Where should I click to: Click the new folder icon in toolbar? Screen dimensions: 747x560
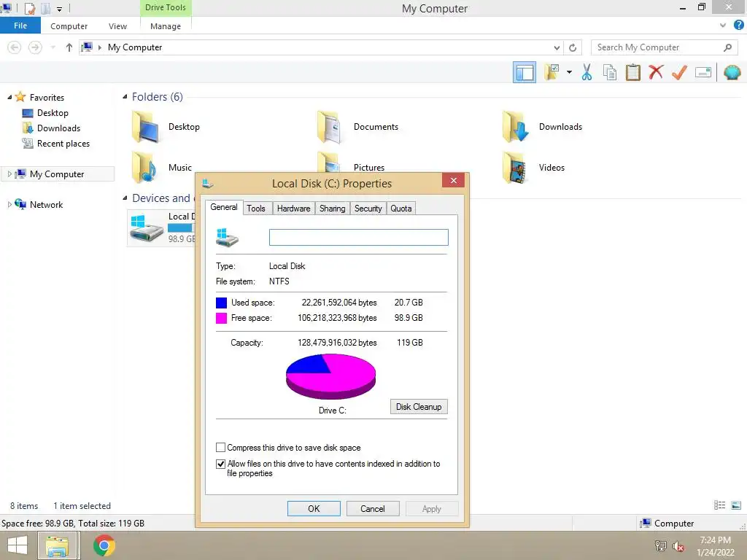552,72
